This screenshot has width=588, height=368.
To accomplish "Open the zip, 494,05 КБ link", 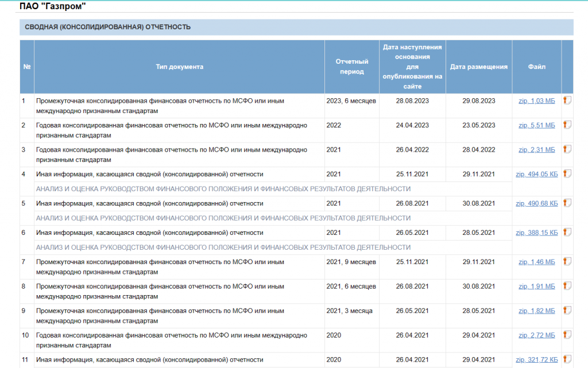I will (x=536, y=175).
